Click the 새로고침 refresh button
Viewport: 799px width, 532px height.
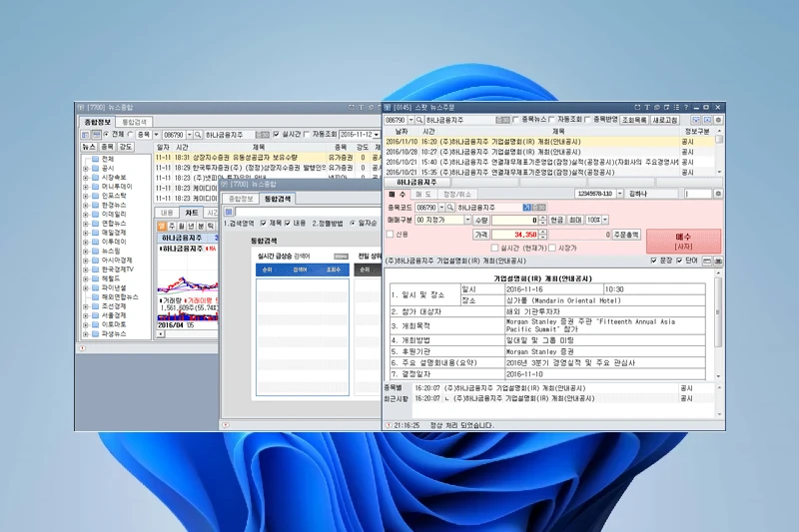[666, 120]
